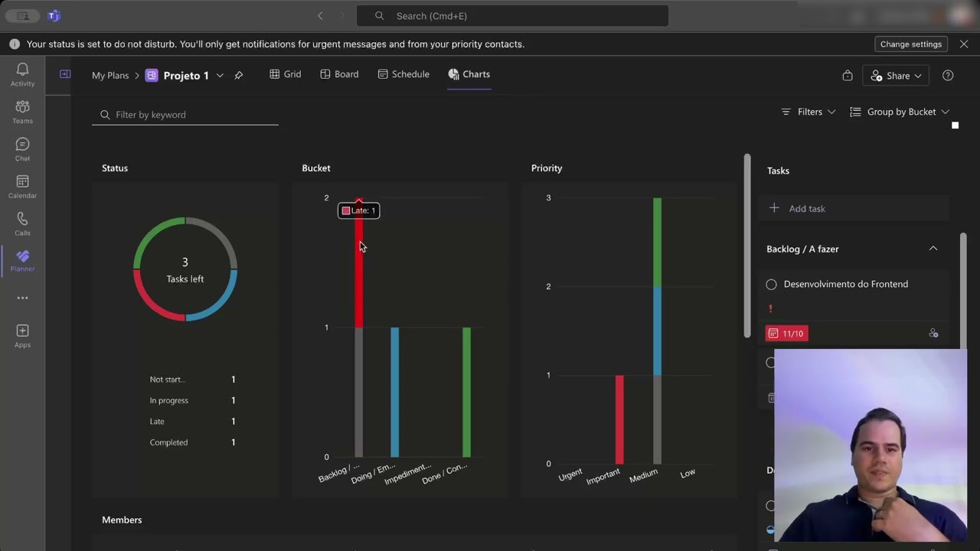Toggle the Planner navigation pane icon
This screenshot has height=551, width=980.
[65, 74]
